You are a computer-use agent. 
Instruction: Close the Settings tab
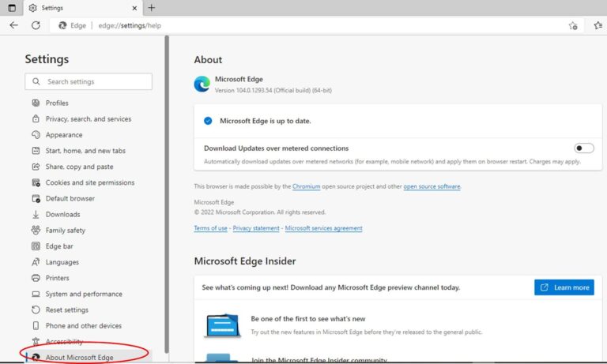click(x=134, y=8)
